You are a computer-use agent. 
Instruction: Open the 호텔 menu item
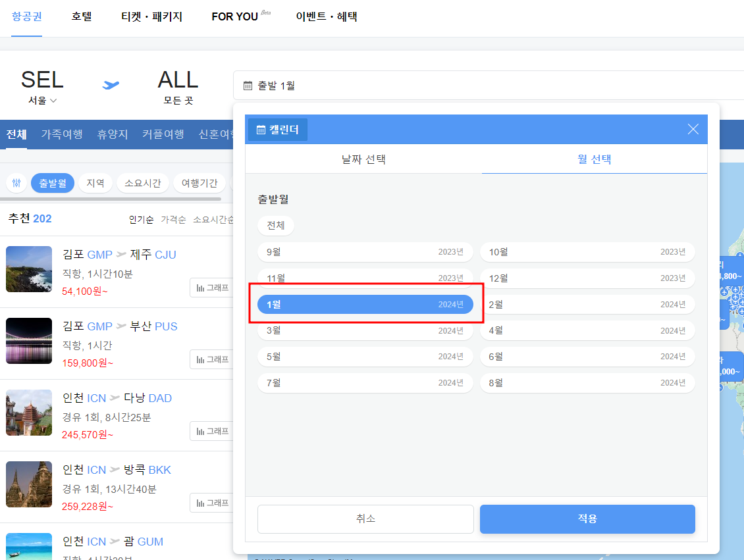pos(82,16)
